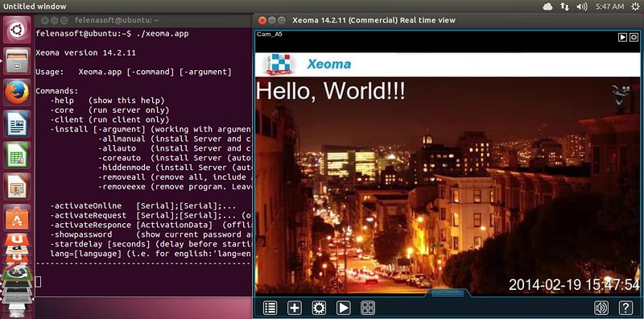
Task: Click the terminal cursor prompt box
Action: pyautogui.click(x=38, y=282)
